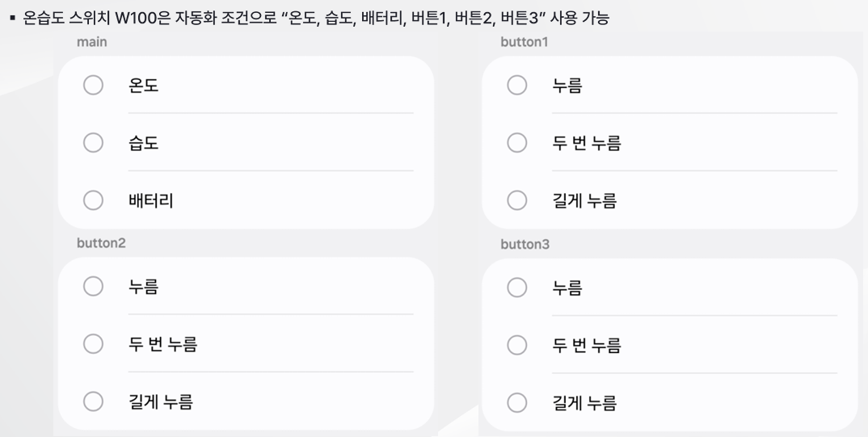
Task: Click 길게 누름 text in button3 card
Action: tap(584, 401)
